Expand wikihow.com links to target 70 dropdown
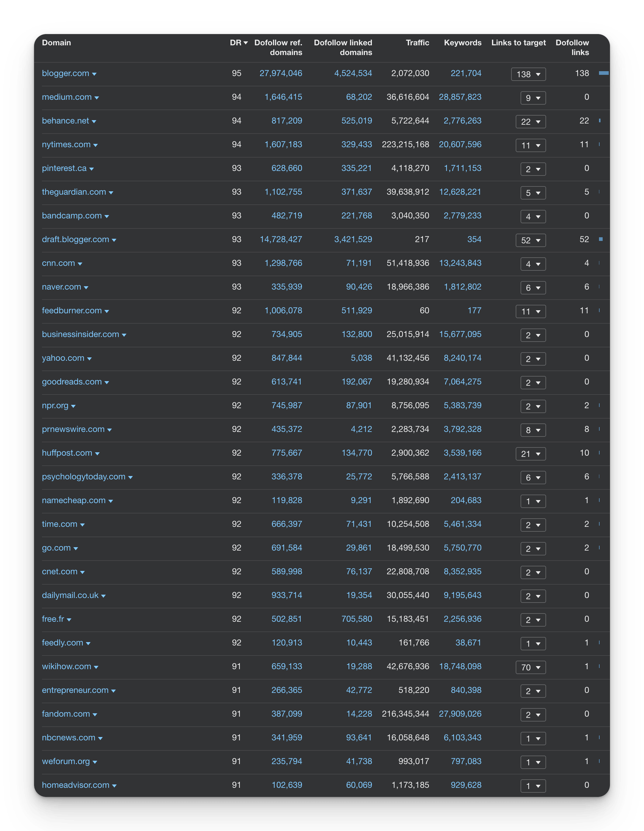This screenshot has height=831, width=644. click(531, 667)
